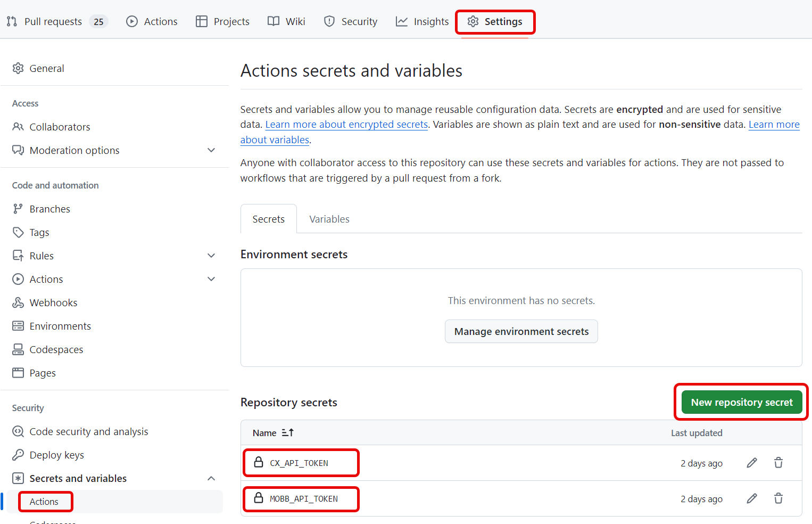
Task: Open the Pull requests tab
Action: 53,21
